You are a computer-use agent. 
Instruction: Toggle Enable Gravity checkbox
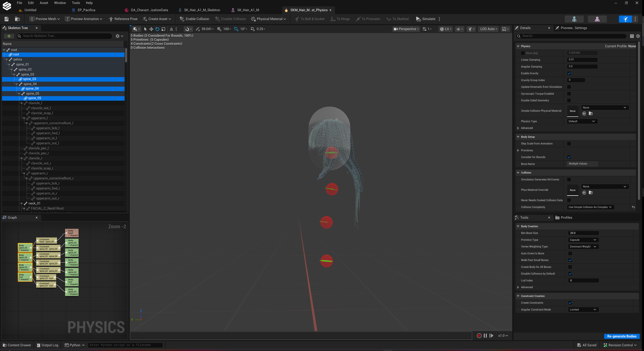click(569, 73)
